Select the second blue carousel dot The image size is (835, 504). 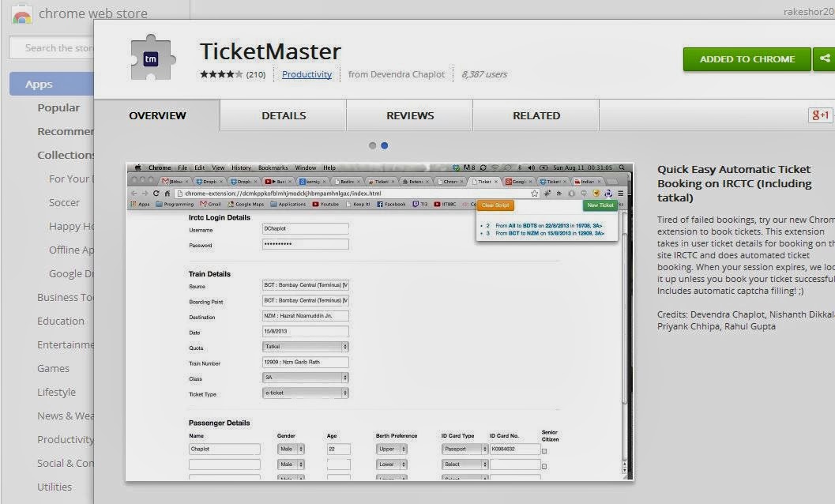click(x=385, y=145)
